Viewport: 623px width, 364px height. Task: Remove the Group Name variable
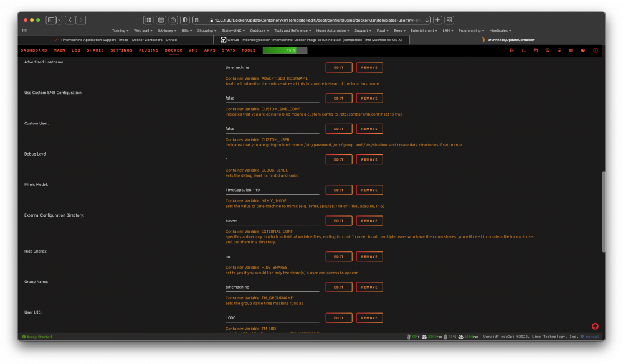[x=369, y=287]
